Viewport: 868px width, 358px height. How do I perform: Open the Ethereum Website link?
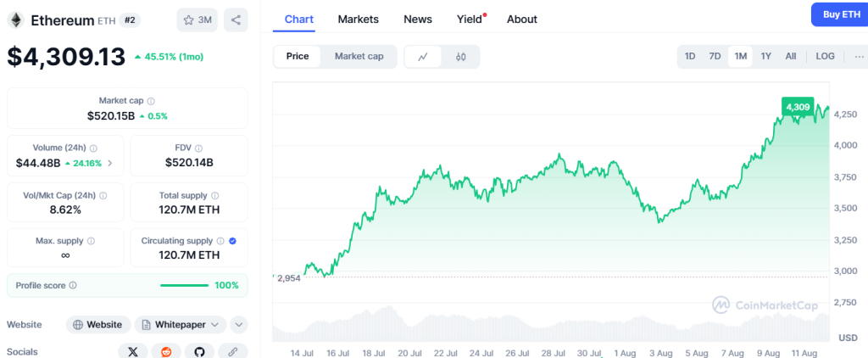tap(98, 324)
